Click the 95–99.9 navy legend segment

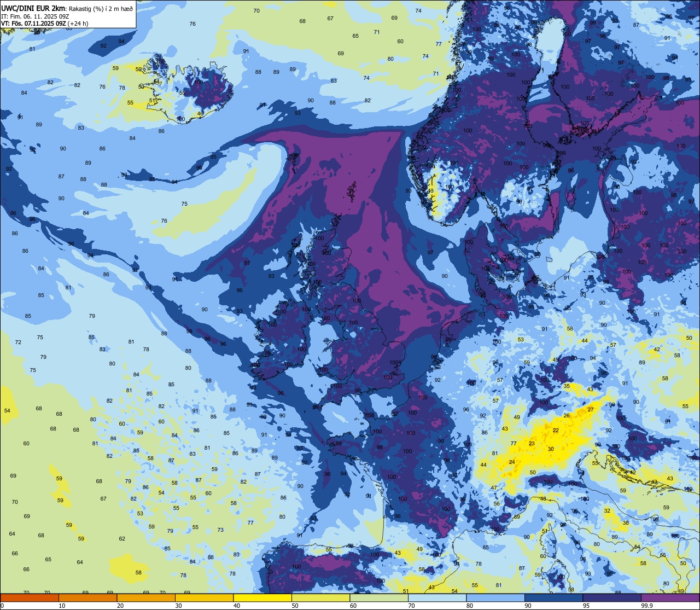(612, 597)
